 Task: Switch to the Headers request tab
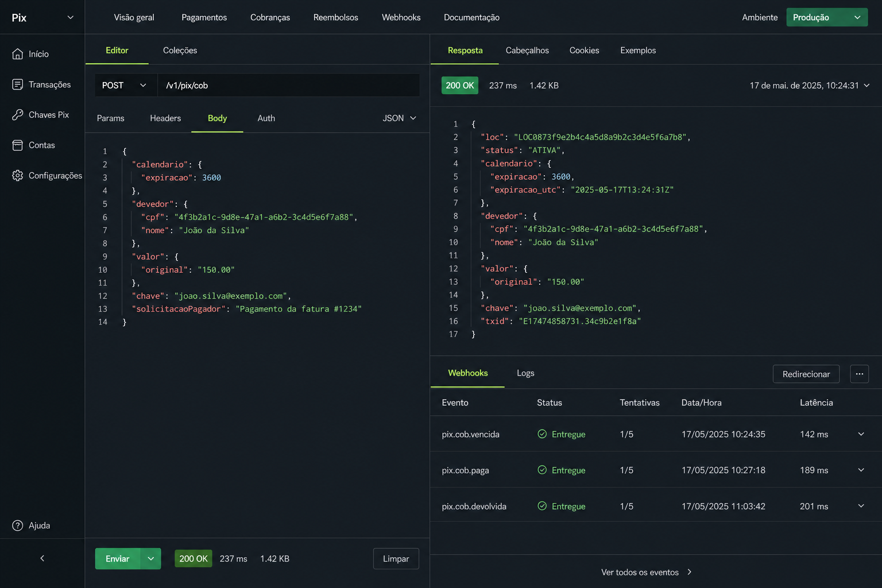(165, 118)
